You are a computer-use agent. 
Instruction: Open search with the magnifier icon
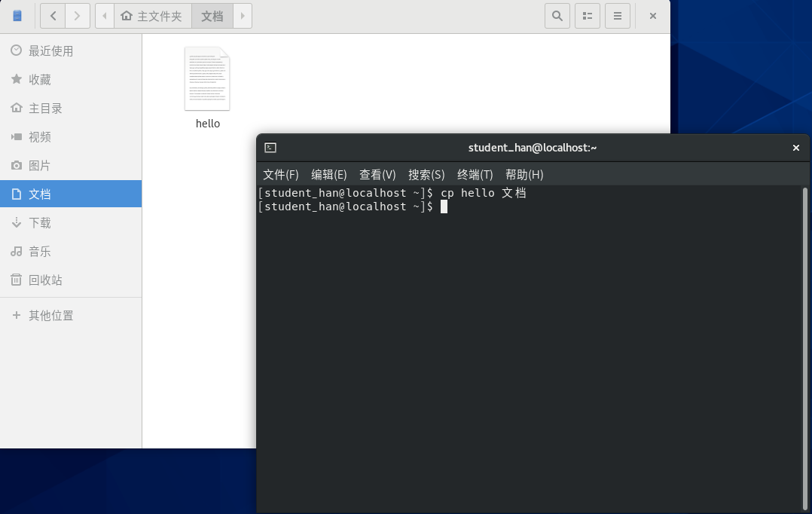click(557, 16)
